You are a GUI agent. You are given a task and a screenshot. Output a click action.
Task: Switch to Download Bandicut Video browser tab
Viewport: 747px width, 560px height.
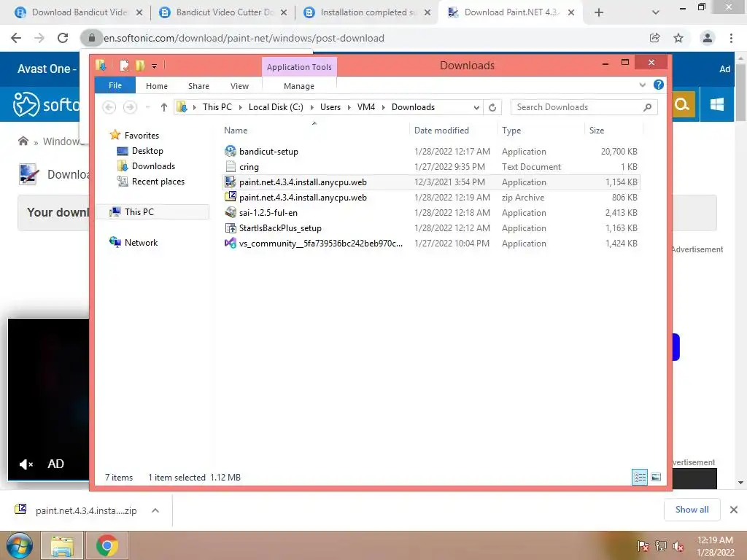coord(79,12)
